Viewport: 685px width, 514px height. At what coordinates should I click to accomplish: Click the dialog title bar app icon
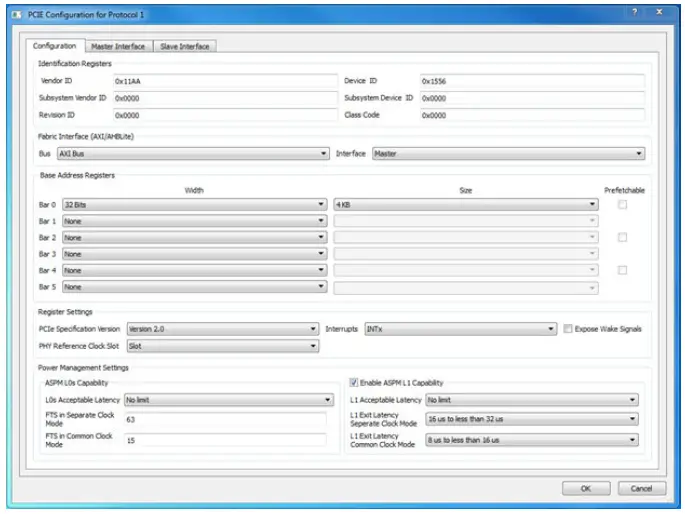point(17,15)
